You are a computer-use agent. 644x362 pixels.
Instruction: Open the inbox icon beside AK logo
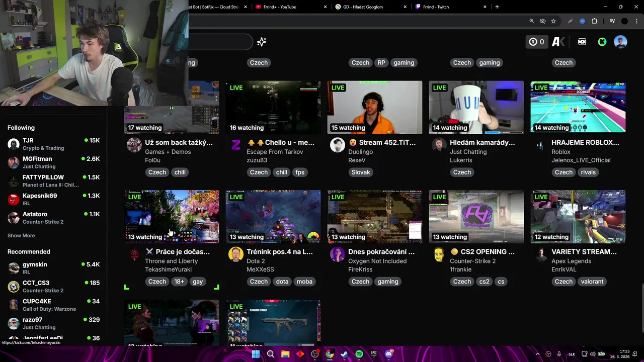pos(582,42)
